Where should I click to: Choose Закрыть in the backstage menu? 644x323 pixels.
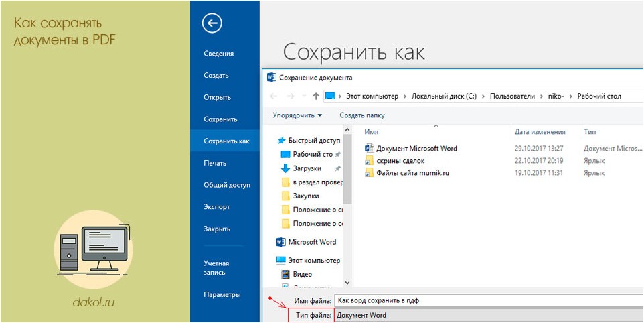click(x=217, y=229)
